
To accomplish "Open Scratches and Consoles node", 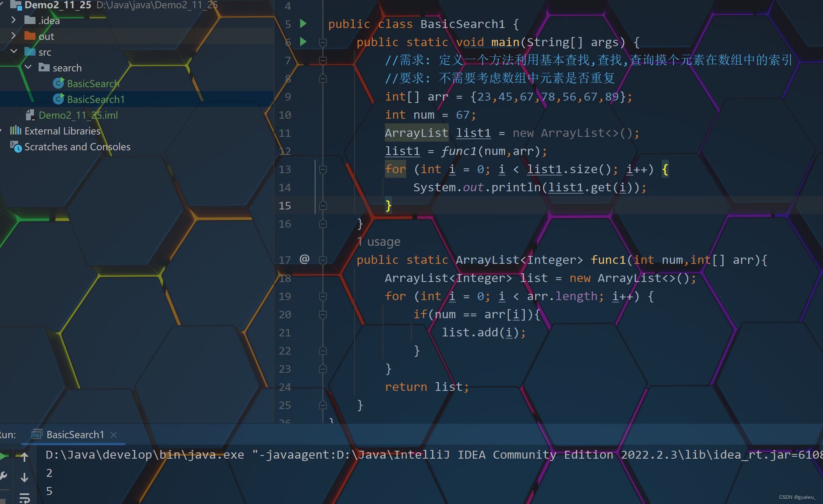I will [x=77, y=147].
